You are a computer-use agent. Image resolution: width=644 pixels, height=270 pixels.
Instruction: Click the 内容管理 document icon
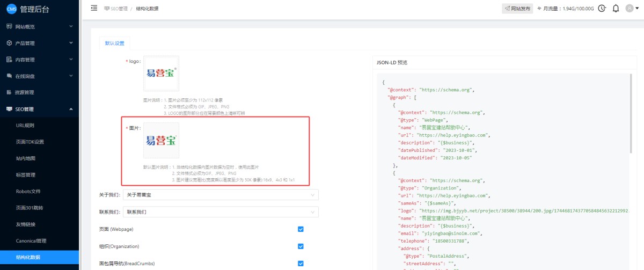[x=9, y=60]
